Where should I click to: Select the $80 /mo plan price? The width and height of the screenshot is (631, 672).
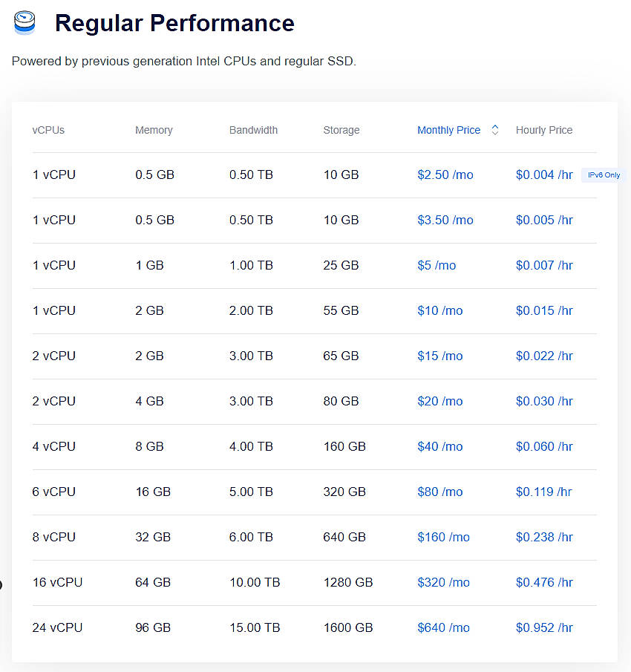pyautogui.click(x=440, y=492)
